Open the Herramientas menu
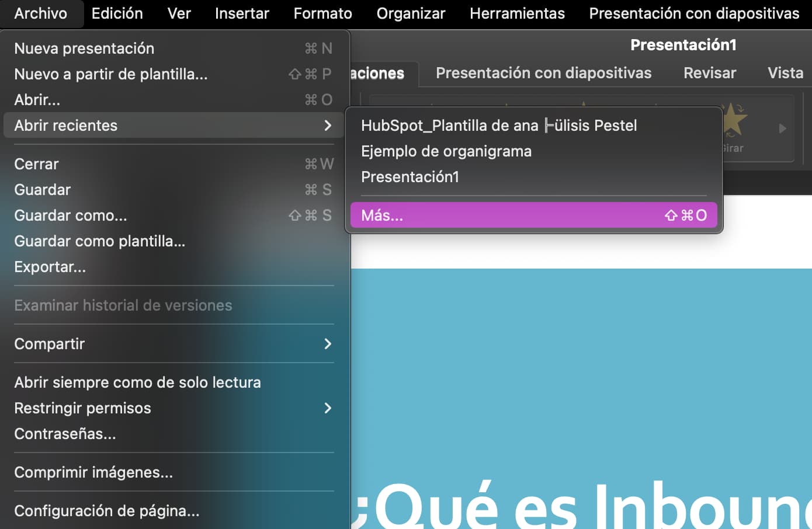Viewport: 812px width, 529px height. [516, 13]
